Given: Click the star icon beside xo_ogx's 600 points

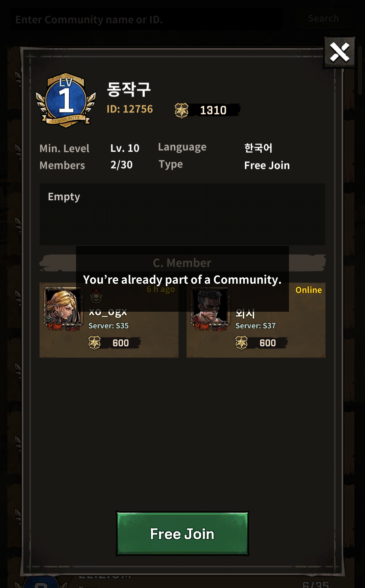Looking at the screenshot, I should pyautogui.click(x=95, y=343).
